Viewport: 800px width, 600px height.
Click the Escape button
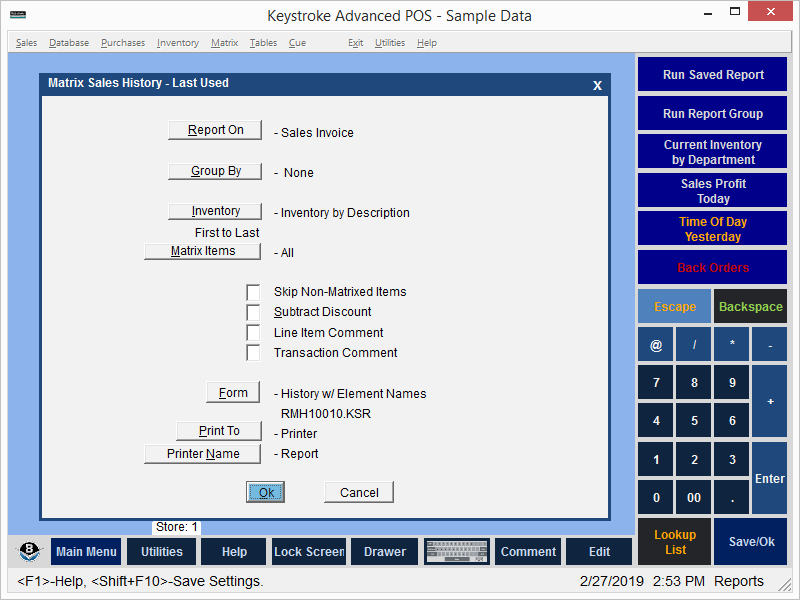674,306
